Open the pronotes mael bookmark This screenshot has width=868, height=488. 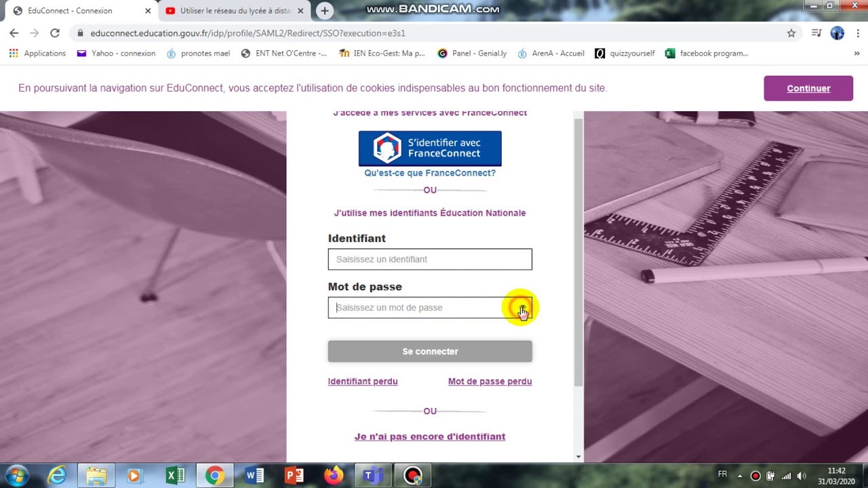coord(198,53)
